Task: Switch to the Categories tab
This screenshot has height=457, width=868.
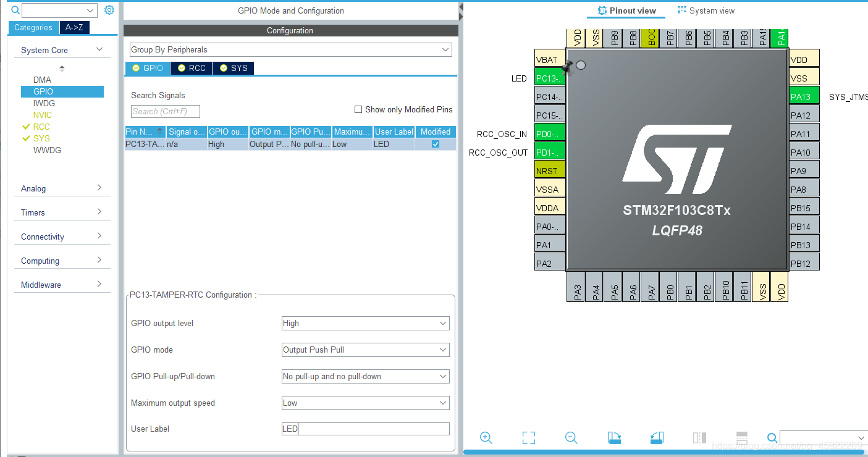Action: click(x=33, y=27)
